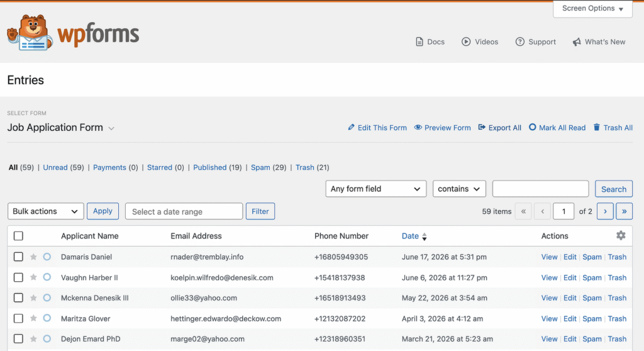
Task: Check the Mckenna Denesik III entry checkbox
Action: point(18,298)
